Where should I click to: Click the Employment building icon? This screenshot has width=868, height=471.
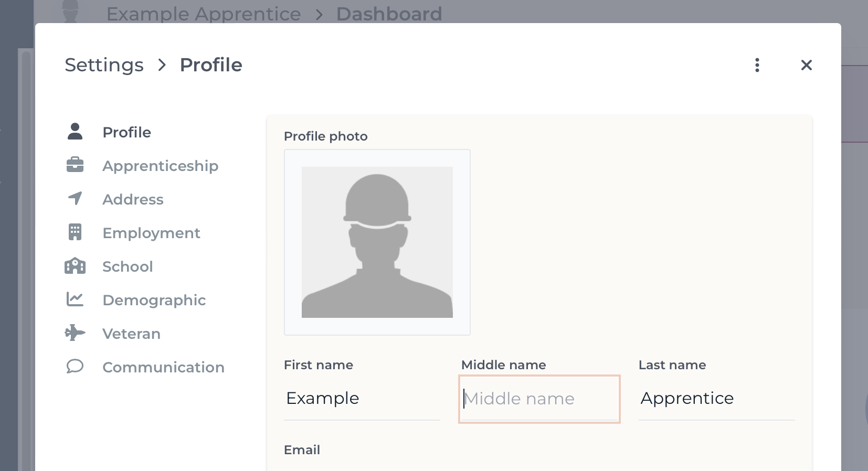coord(75,232)
